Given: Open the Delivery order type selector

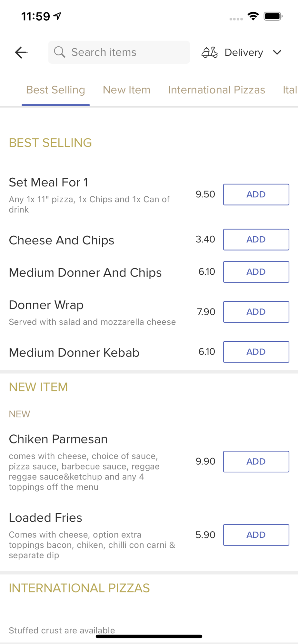Looking at the screenshot, I should tap(243, 52).
